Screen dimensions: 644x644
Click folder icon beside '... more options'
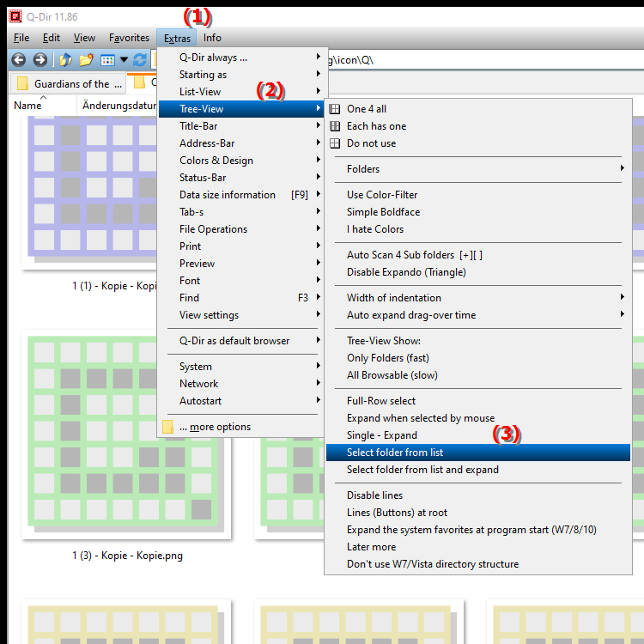[167, 427]
